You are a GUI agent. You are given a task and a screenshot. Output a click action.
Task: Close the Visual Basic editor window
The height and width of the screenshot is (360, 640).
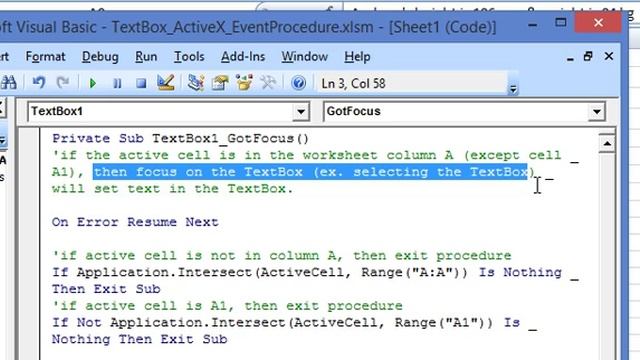[598, 22]
